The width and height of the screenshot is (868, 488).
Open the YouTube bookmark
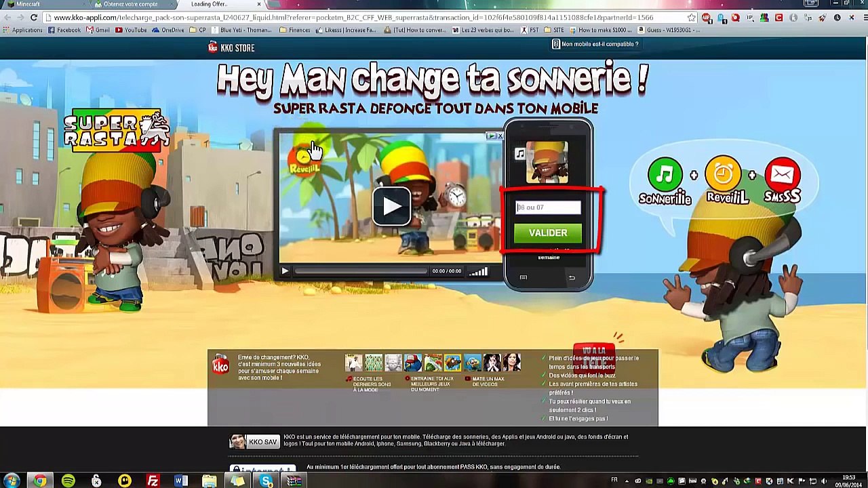pos(131,30)
